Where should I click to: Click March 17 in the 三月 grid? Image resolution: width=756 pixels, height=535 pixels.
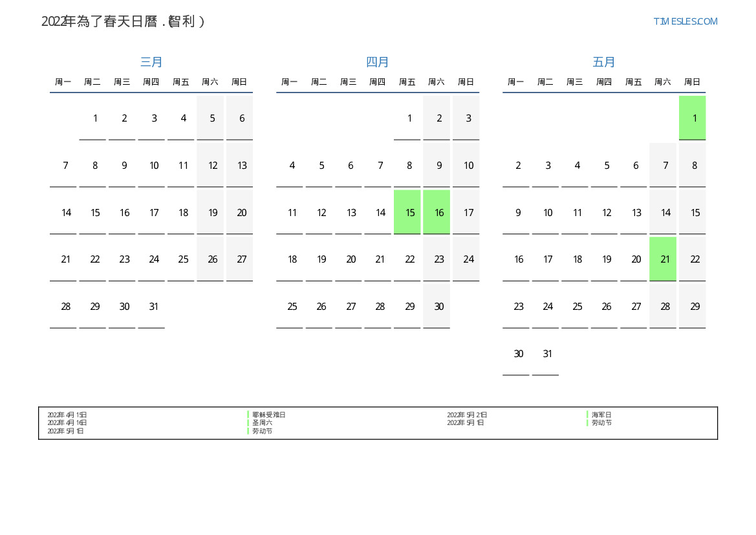click(154, 212)
